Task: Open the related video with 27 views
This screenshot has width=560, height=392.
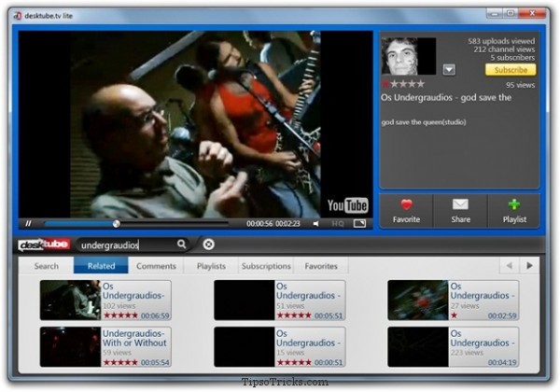Action: [x=454, y=300]
